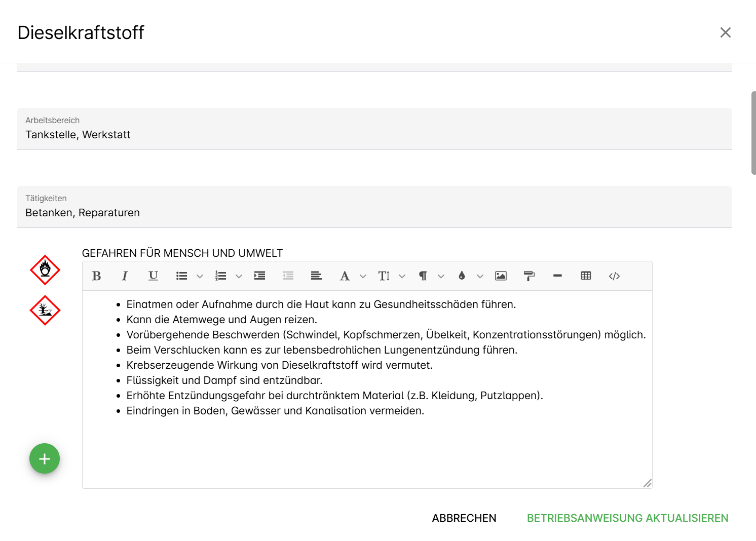This screenshot has height=541, width=756.
Task: Click the increase indent icon
Action: (x=260, y=276)
